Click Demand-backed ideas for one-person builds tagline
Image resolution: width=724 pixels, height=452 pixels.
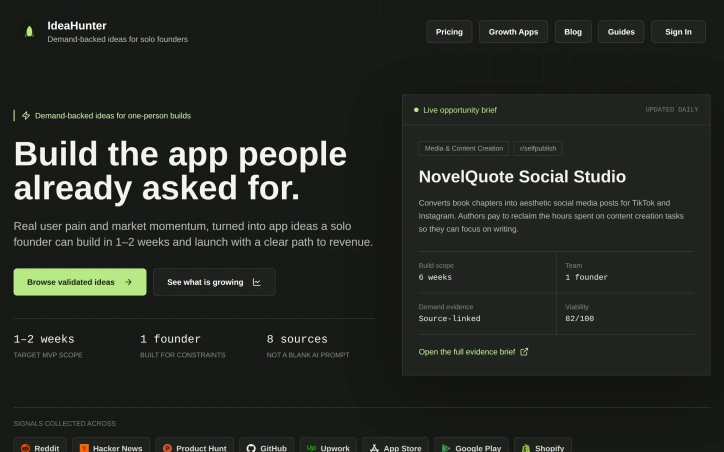tap(113, 116)
